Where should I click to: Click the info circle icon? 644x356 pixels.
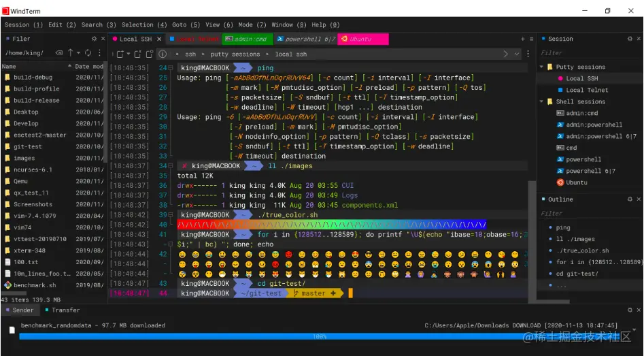[x=163, y=54]
